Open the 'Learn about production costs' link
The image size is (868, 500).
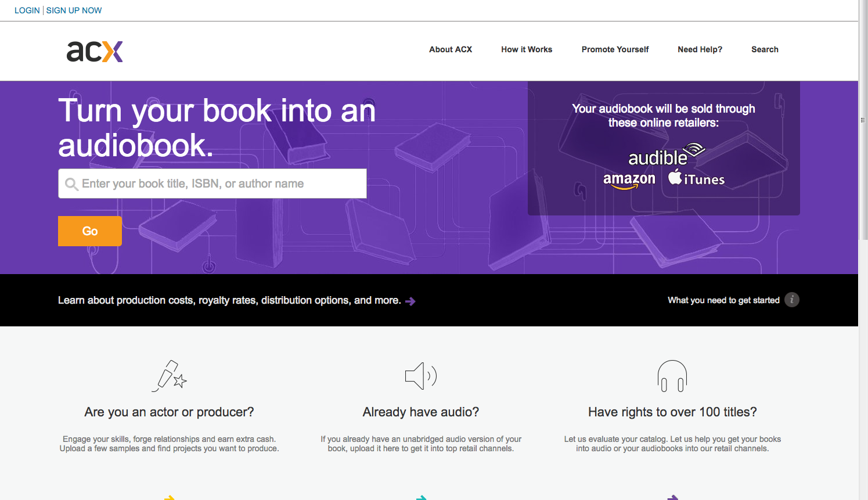point(229,300)
